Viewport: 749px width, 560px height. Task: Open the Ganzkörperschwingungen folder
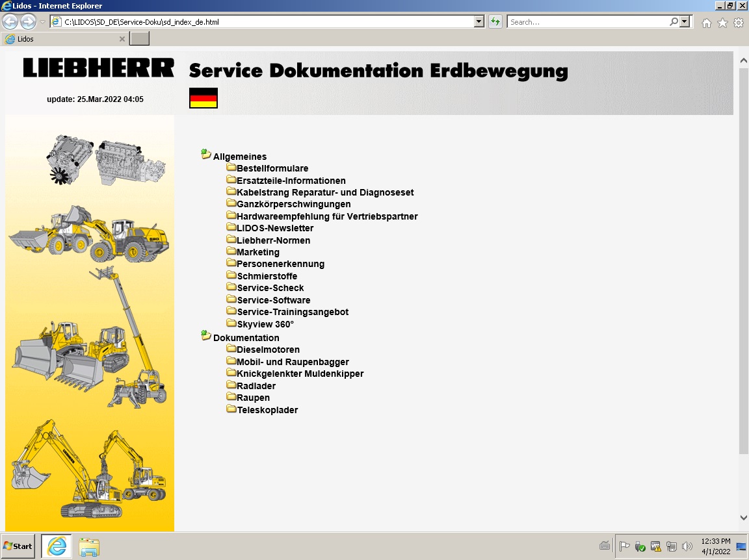(294, 205)
